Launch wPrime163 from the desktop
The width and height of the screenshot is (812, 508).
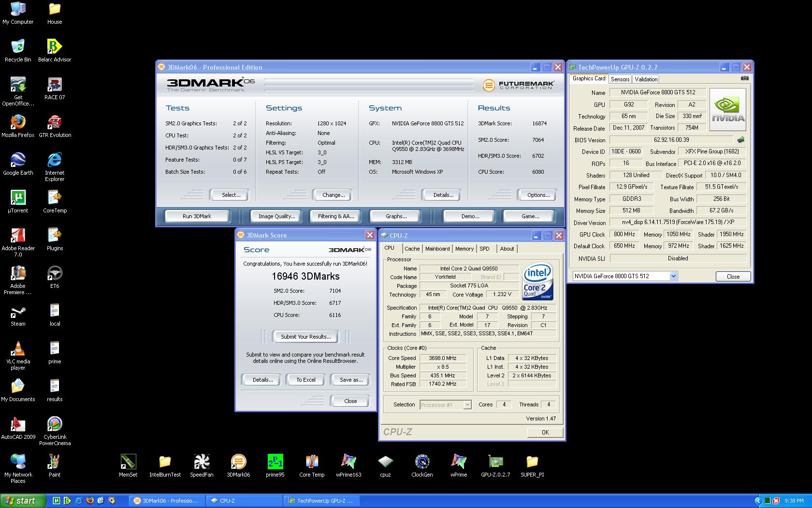point(348,465)
